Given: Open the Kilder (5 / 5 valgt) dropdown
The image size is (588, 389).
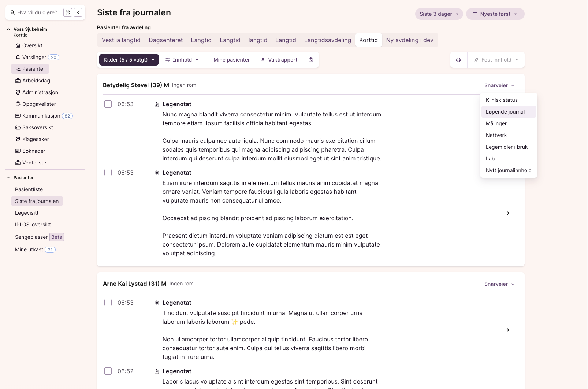Looking at the screenshot, I should pyautogui.click(x=129, y=60).
